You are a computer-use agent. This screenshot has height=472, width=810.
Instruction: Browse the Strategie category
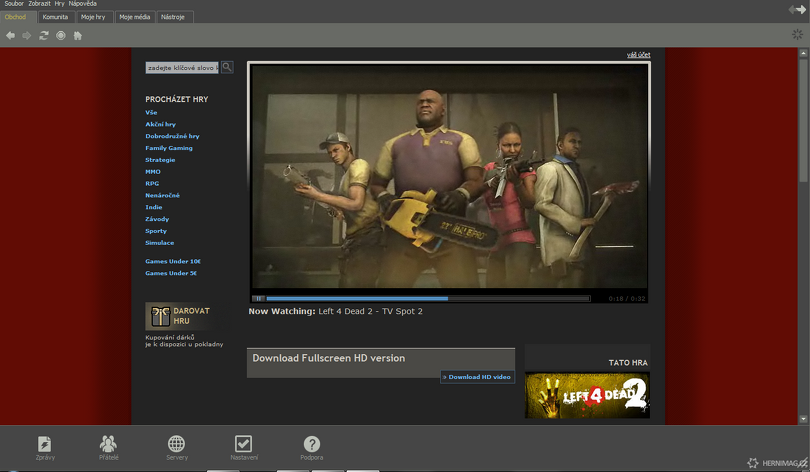(x=160, y=160)
